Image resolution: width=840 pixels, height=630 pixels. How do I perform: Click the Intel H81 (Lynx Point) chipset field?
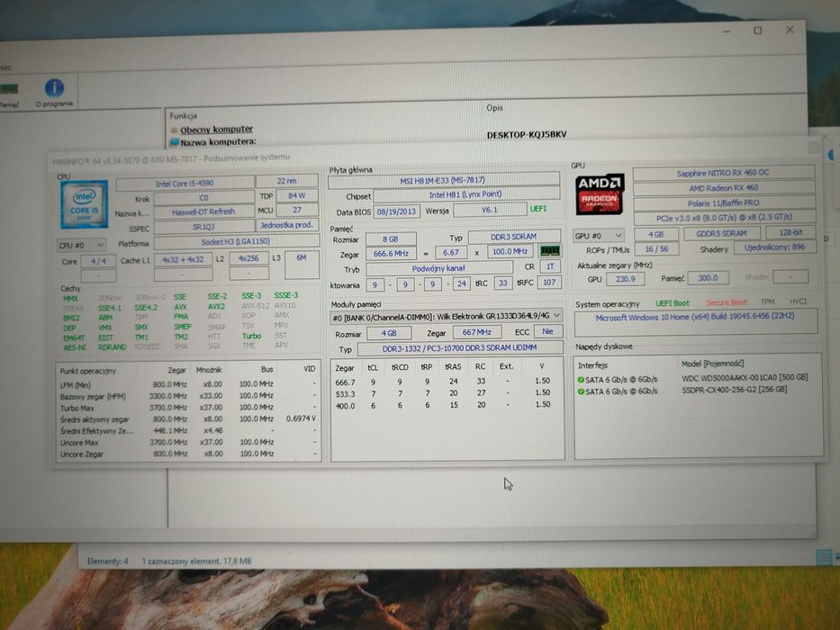pyautogui.click(x=465, y=194)
